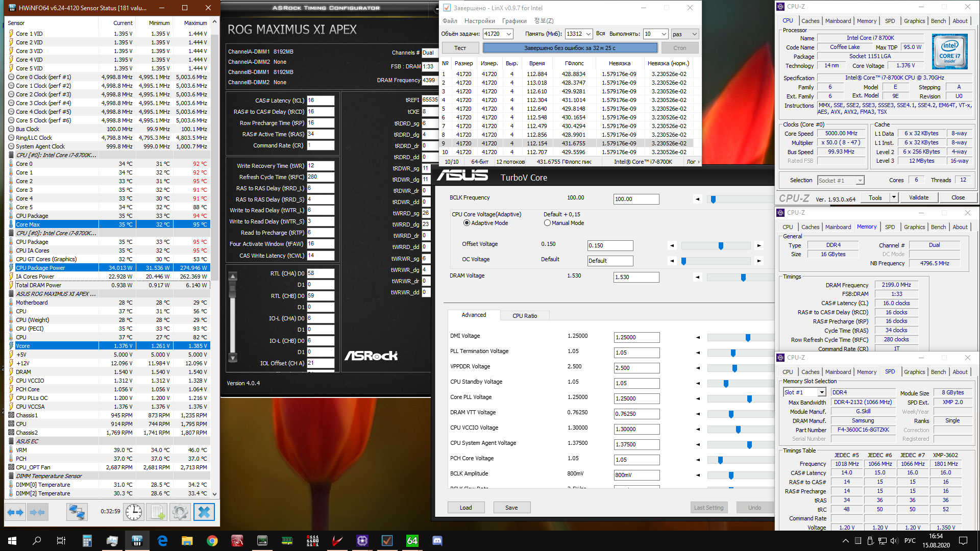980x551 pixels.
Task: Open HWiNFO remote network monitoring icon
Action: [x=77, y=512]
